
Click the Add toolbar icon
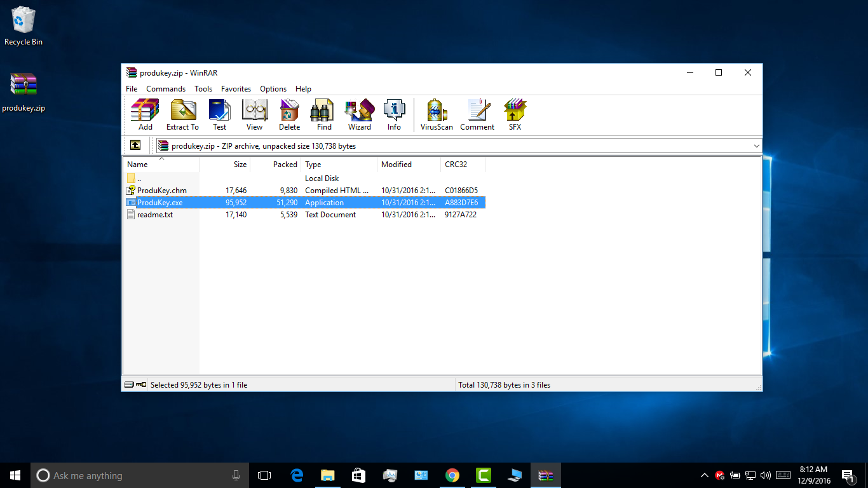(145, 115)
